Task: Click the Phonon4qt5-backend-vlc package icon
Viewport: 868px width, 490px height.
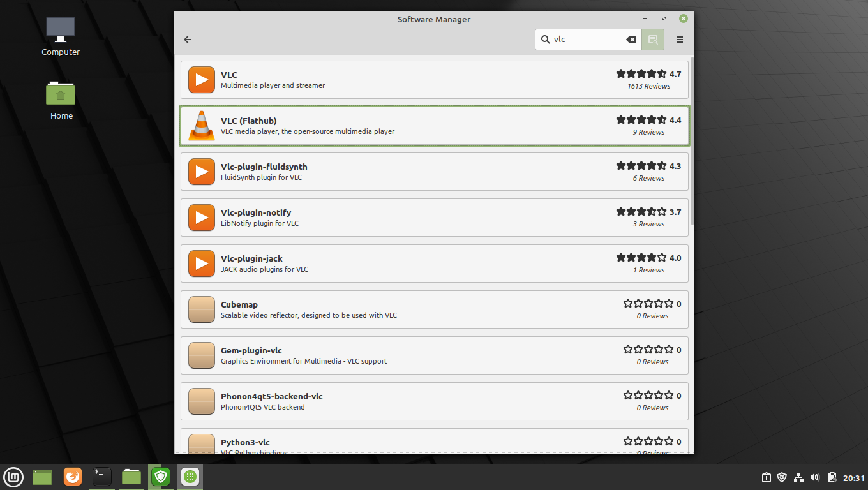Action: [x=202, y=401]
